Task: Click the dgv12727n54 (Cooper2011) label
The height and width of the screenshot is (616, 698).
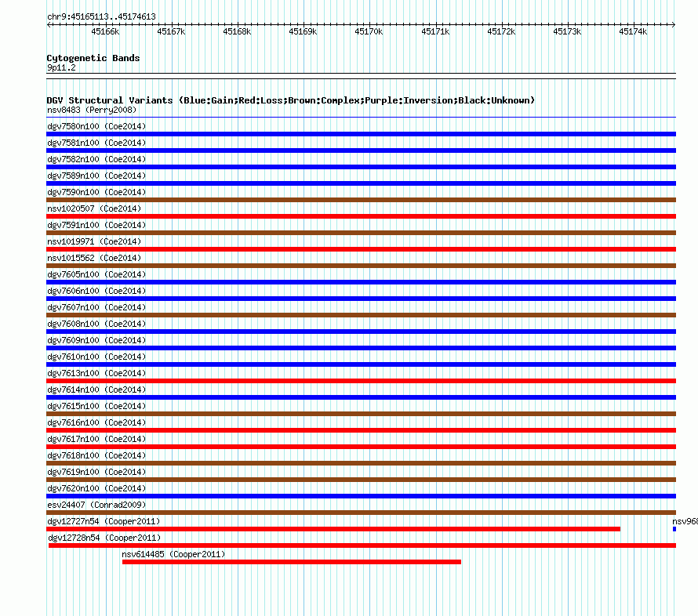Action: [x=104, y=521]
